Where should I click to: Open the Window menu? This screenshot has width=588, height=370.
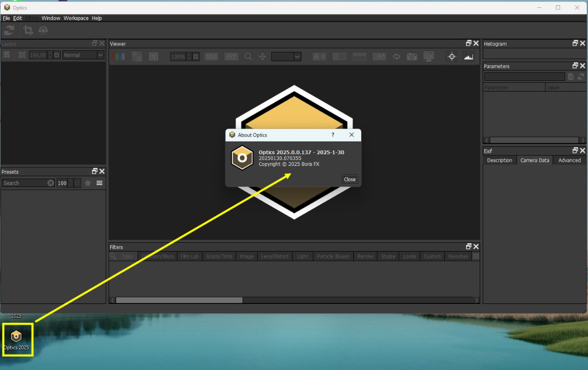click(x=51, y=18)
